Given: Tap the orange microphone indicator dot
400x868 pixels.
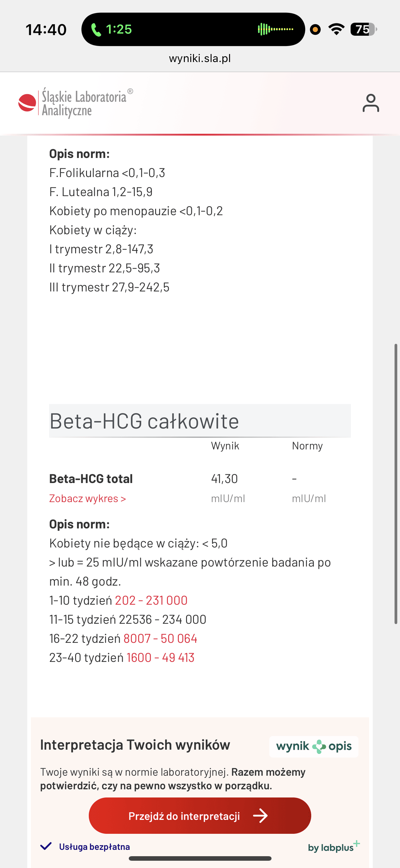Looking at the screenshot, I should pyautogui.click(x=315, y=30).
